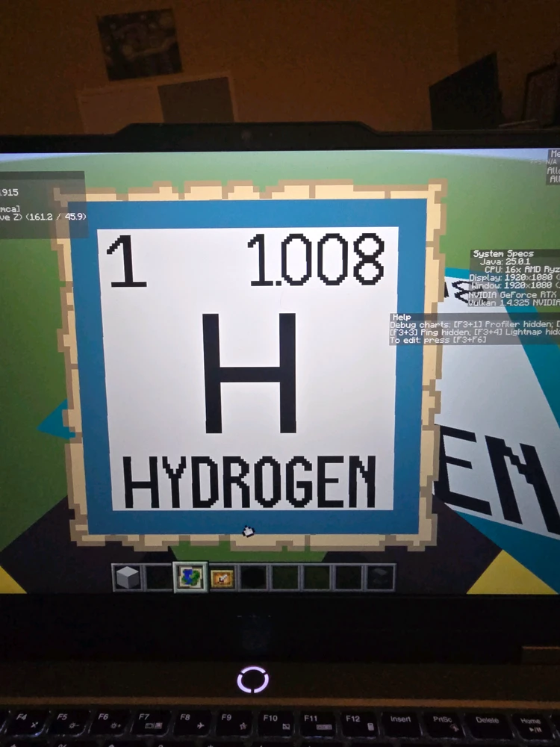Select the white block in the hotbar
The image size is (560, 747).
128,577
